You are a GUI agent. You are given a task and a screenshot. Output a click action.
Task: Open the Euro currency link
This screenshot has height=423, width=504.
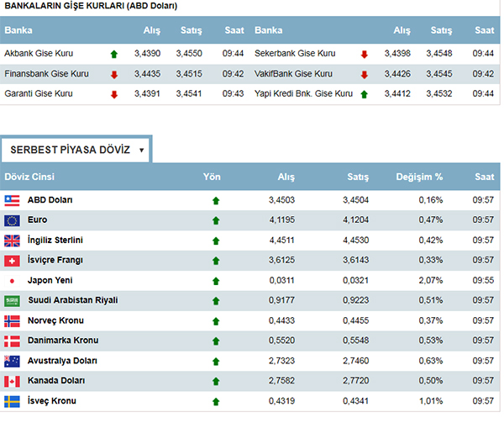point(37,220)
